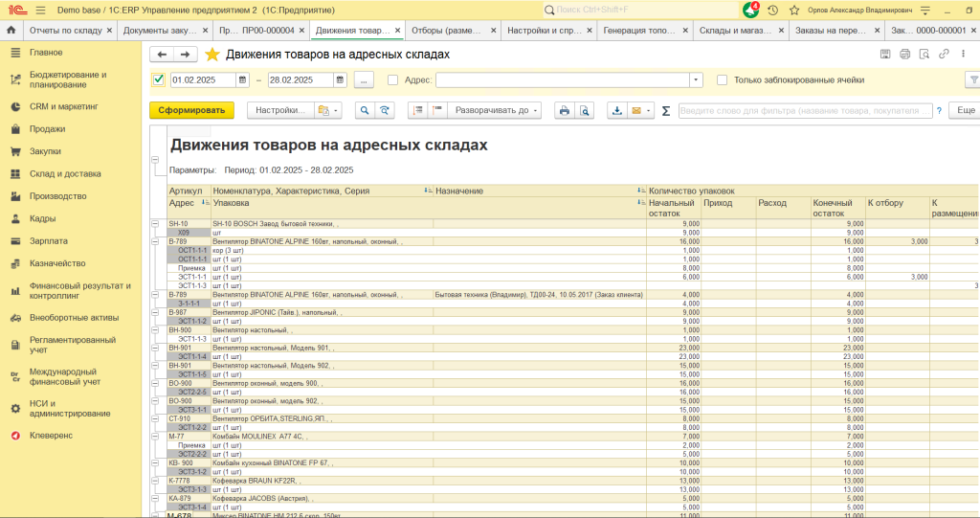Collapse the M-77 group row
Image resolution: width=980 pixels, height=518 pixels.
pos(155,436)
